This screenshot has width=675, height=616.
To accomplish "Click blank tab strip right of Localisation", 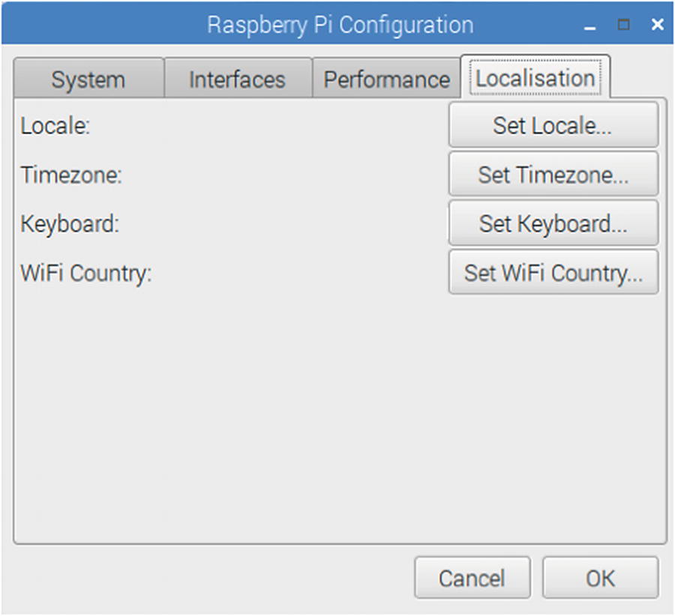I will tap(637, 78).
